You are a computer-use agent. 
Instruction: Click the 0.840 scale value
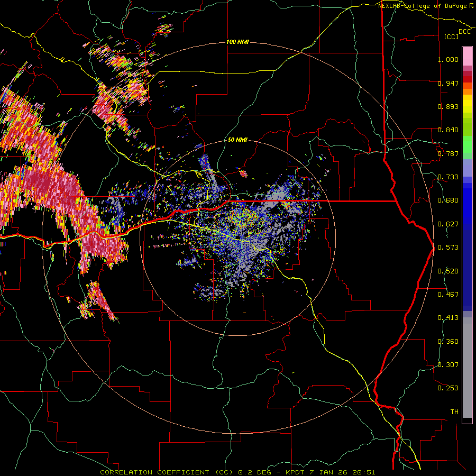click(448, 130)
